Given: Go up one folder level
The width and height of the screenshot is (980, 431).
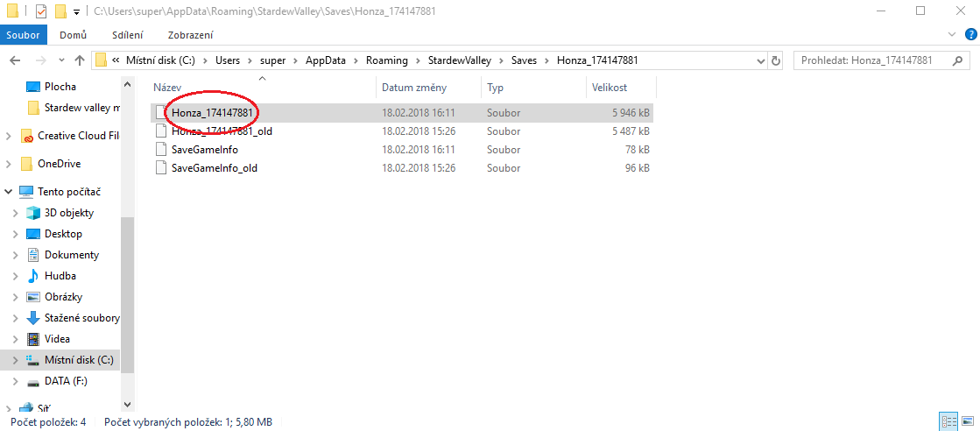Looking at the screenshot, I should [80, 60].
